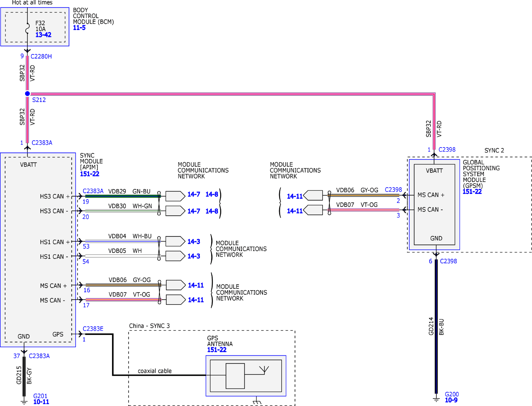
Task: Open the 14-3 link on the VDB05 WH row
Action: tap(194, 256)
